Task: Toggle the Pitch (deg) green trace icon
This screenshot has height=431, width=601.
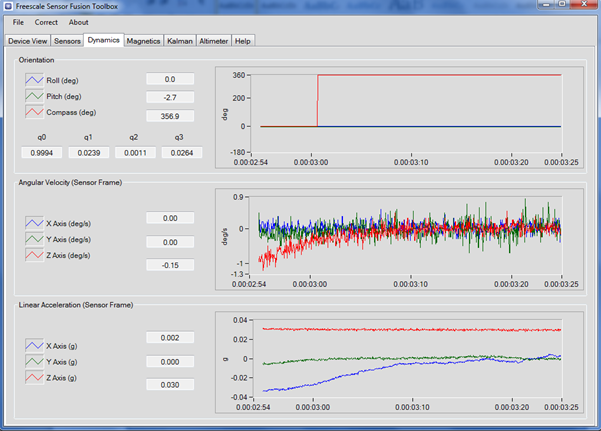Action: point(34,96)
